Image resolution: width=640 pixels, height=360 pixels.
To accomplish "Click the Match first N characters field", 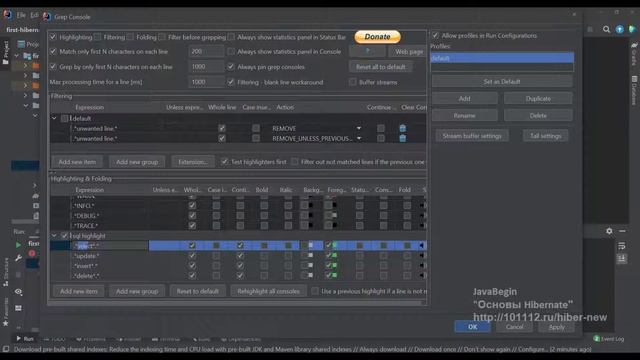I will [x=206, y=51].
